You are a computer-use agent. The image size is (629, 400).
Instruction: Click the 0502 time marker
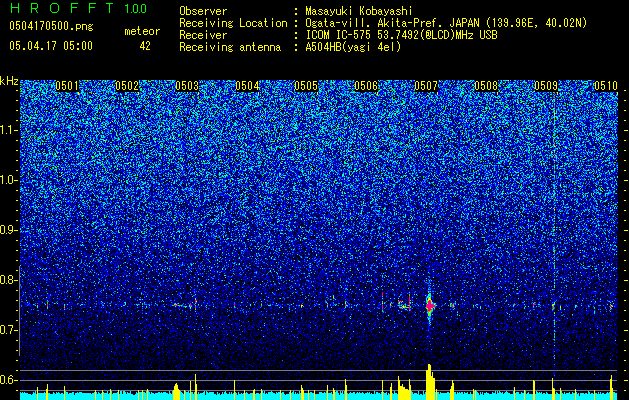coord(127,86)
